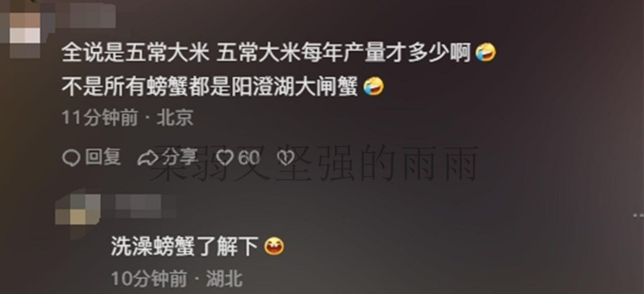Screen dimensions: 644x294
Task: Click the share arrow icon
Action: [x=148, y=158]
